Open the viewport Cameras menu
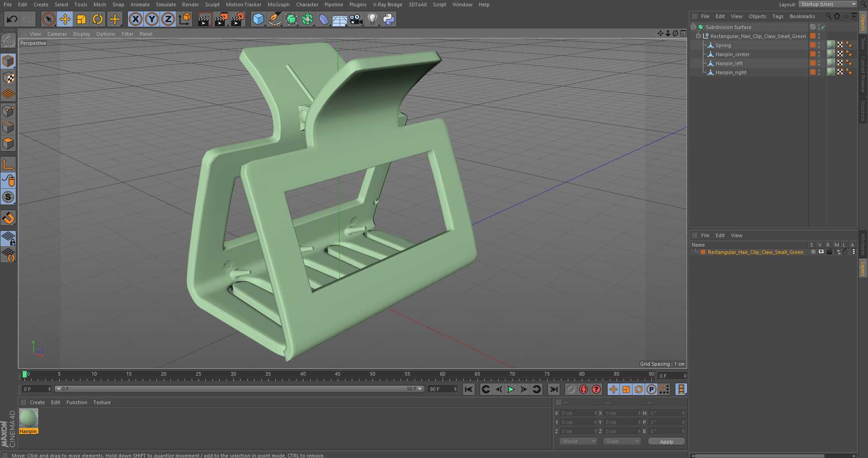 [x=57, y=34]
